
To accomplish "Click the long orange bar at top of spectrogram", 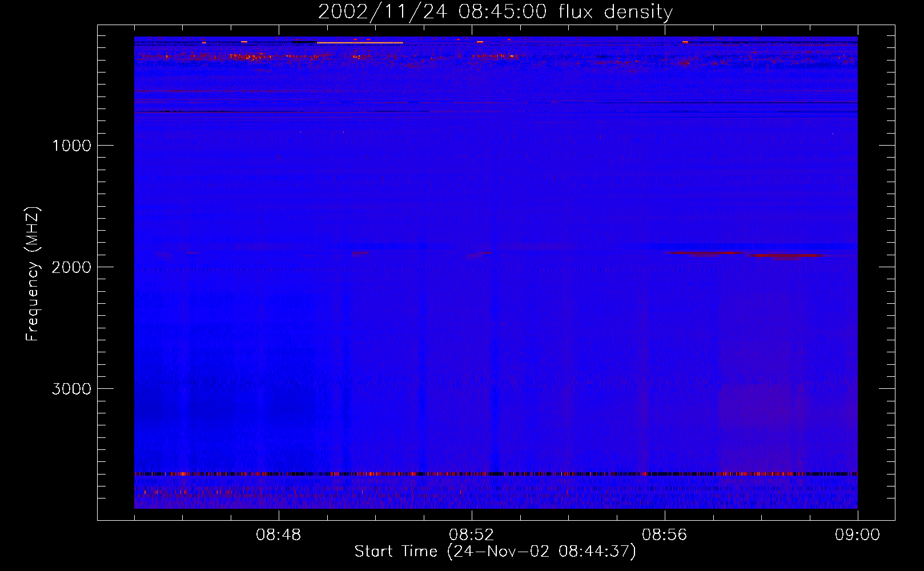I will (360, 43).
